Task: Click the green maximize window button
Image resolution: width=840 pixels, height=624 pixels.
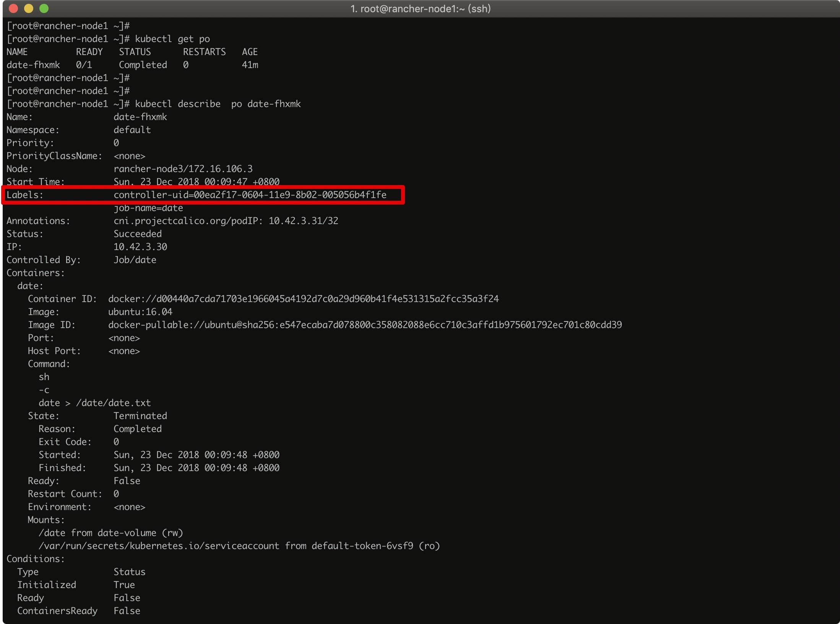Action: (x=44, y=8)
